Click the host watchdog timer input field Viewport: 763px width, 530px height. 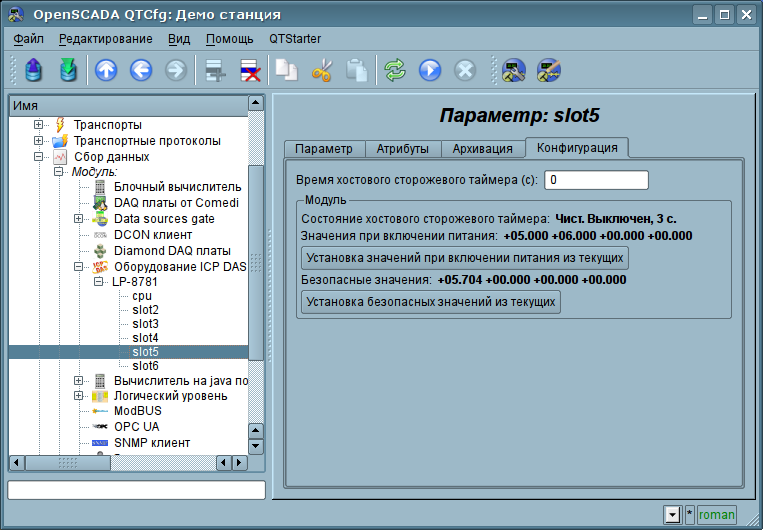(x=596, y=180)
